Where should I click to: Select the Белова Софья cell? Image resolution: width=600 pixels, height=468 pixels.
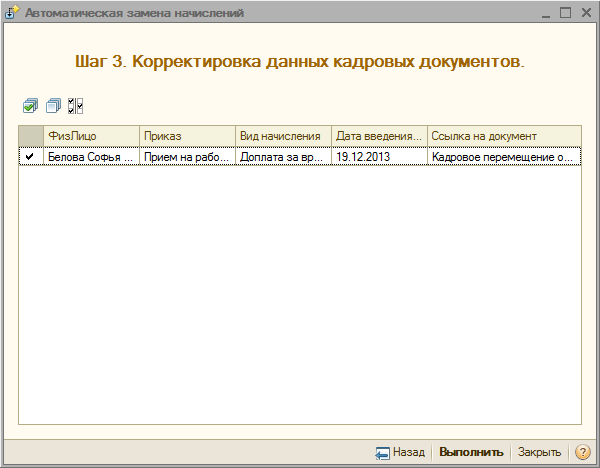90,157
